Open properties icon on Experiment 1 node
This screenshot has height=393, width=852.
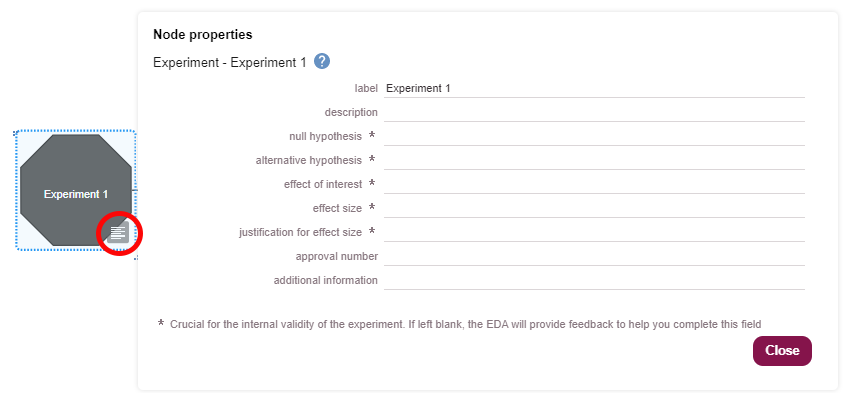118,233
